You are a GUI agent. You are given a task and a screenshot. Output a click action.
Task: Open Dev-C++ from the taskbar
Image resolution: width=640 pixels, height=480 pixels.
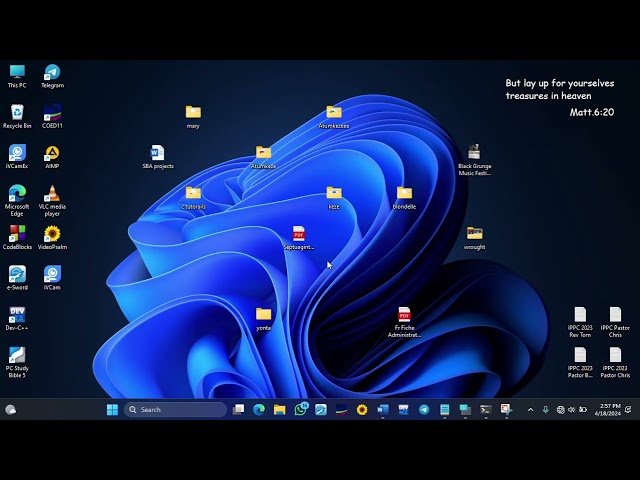pos(403,409)
